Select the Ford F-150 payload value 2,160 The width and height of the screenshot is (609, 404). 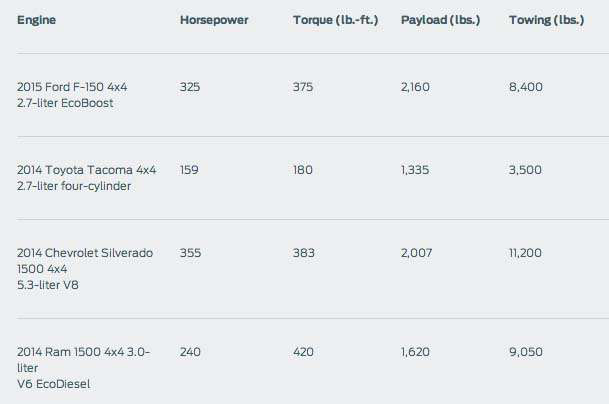pos(416,87)
